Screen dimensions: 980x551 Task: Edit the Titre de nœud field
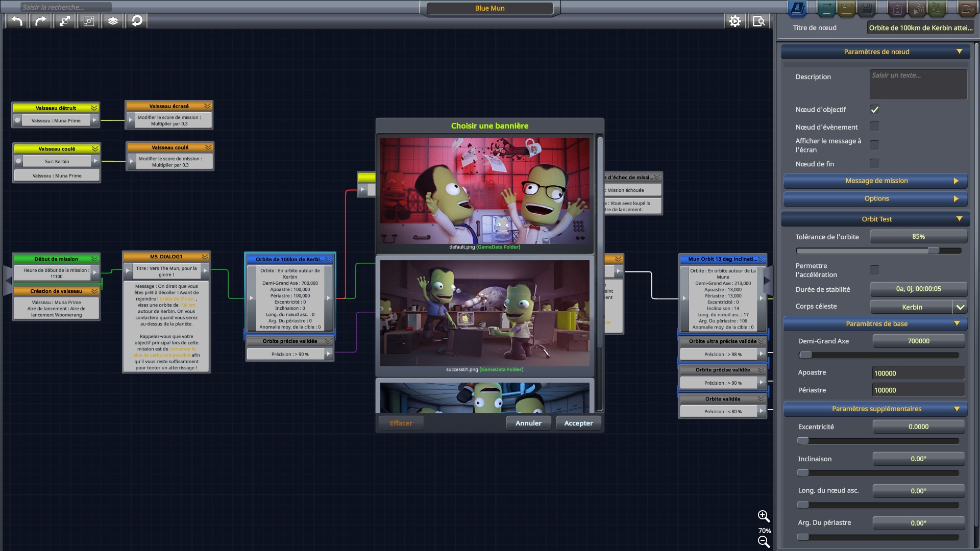pyautogui.click(x=921, y=28)
